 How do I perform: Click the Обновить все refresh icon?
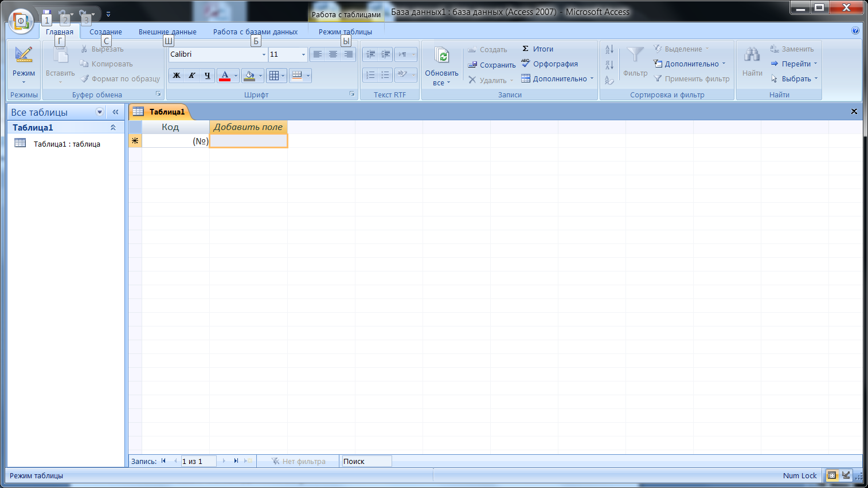(x=442, y=56)
